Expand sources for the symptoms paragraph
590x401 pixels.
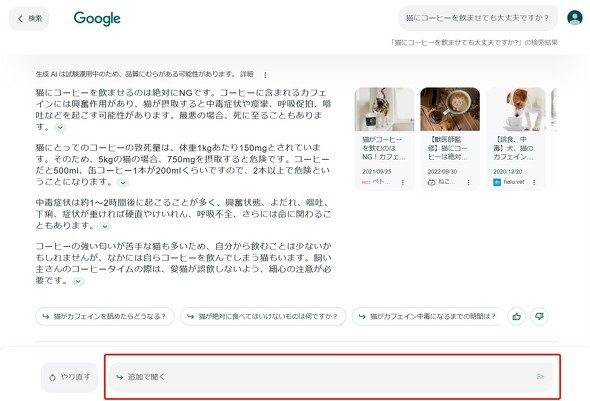pos(105,226)
